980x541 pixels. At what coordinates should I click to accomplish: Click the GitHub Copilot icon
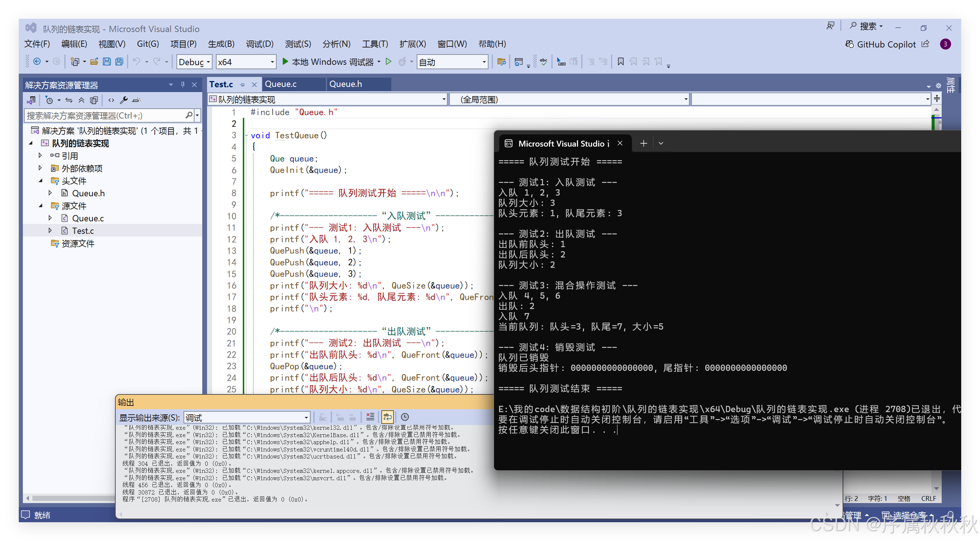(x=849, y=45)
